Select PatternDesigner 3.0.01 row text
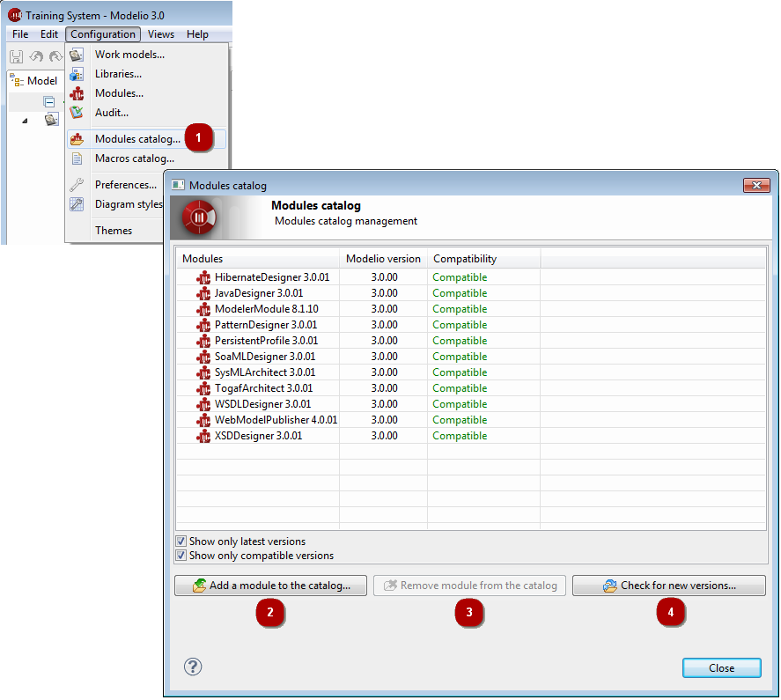The width and height of the screenshot is (781, 700). coord(266,325)
